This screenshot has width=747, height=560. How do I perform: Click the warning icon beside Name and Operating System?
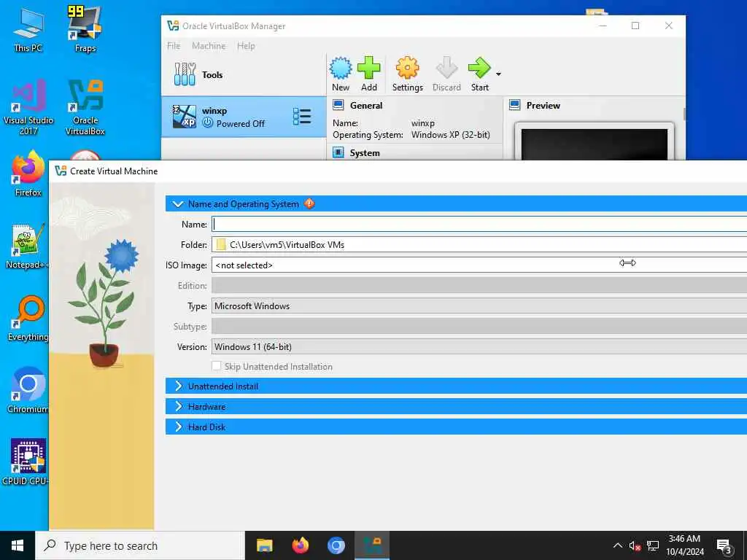309,204
